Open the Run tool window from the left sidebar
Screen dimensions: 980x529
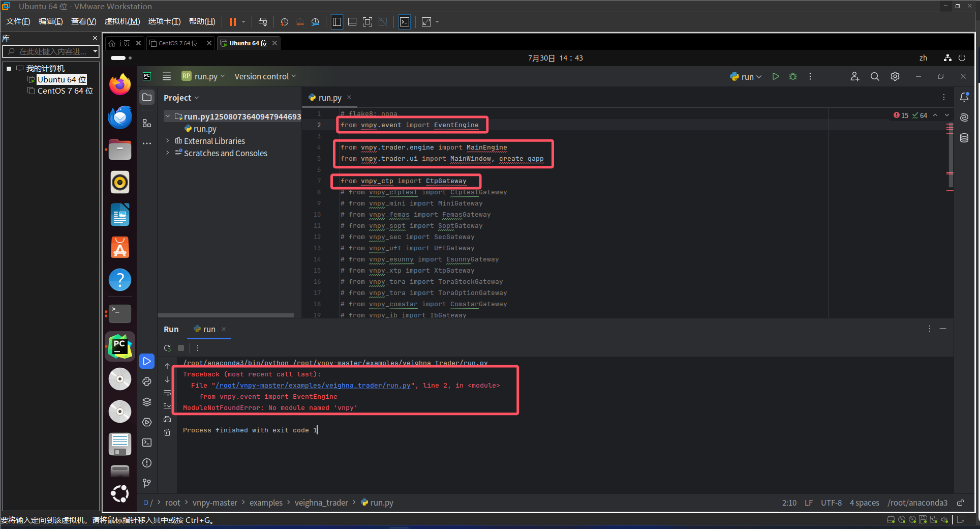[147, 361]
